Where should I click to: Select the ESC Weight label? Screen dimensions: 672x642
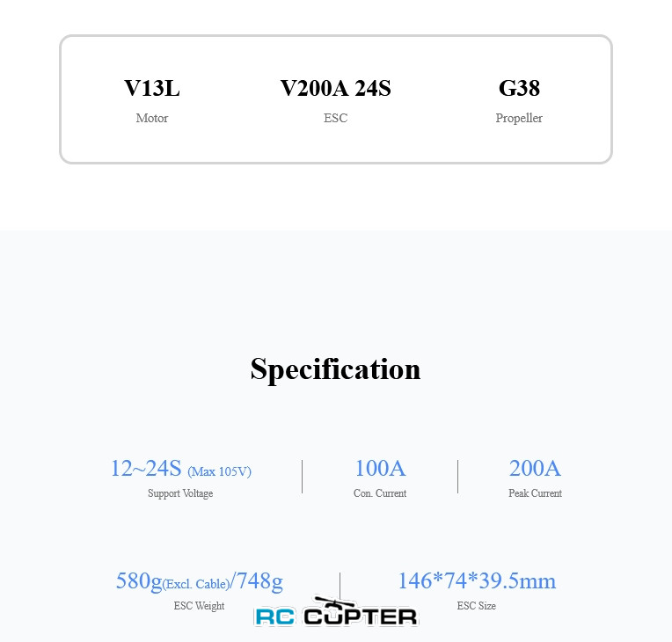pos(199,606)
